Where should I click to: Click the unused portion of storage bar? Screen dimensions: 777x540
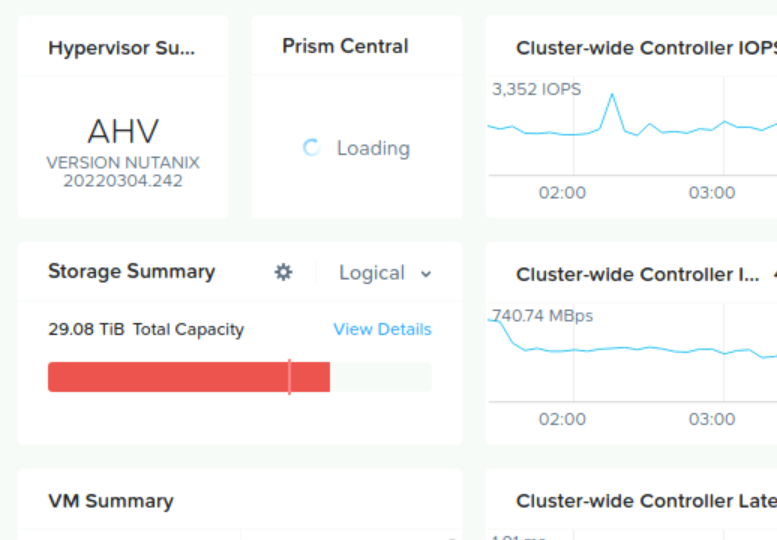click(380, 377)
